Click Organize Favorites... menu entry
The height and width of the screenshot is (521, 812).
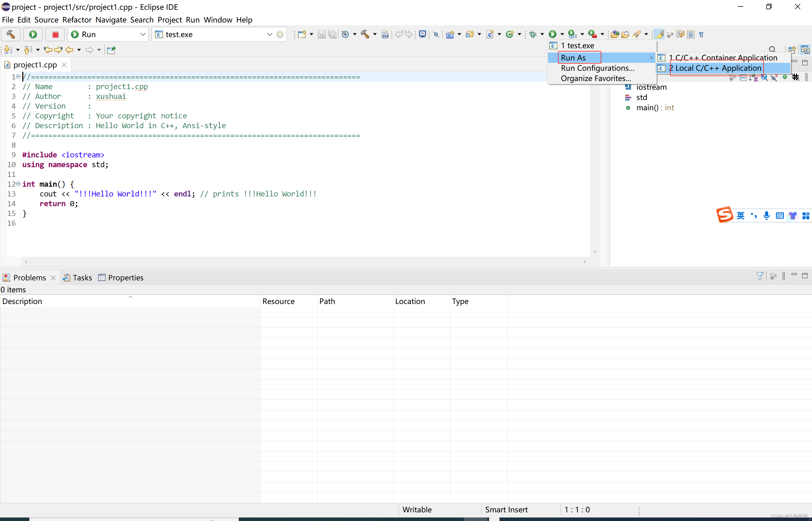point(596,79)
